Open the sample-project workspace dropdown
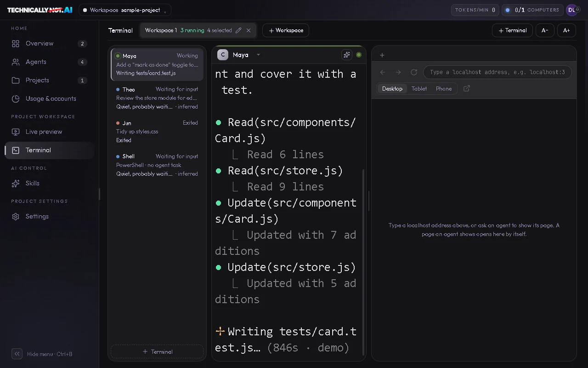588x368 pixels. click(x=125, y=10)
